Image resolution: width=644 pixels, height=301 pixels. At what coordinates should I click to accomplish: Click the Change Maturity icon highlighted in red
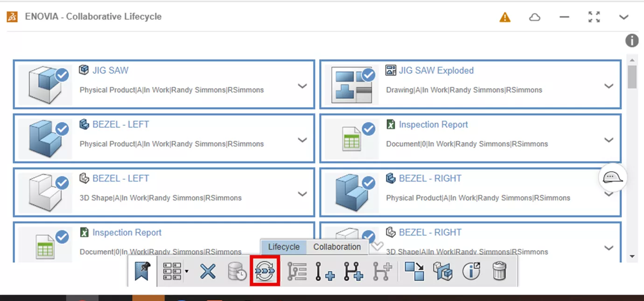265,271
